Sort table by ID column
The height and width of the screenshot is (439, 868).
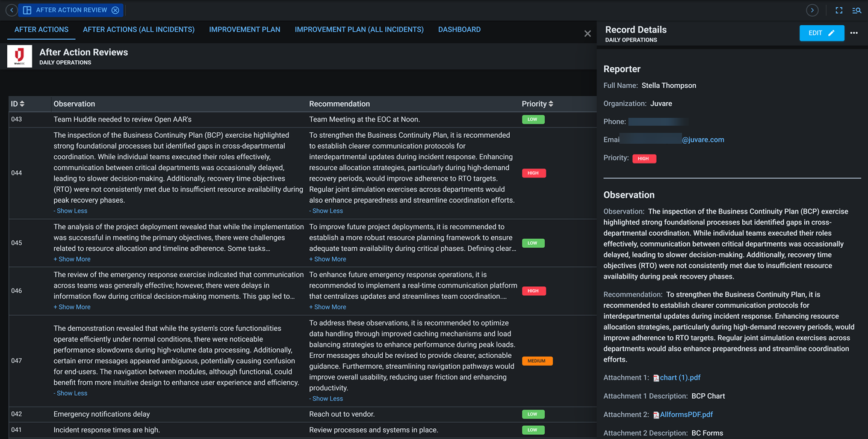pyautogui.click(x=22, y=104)
